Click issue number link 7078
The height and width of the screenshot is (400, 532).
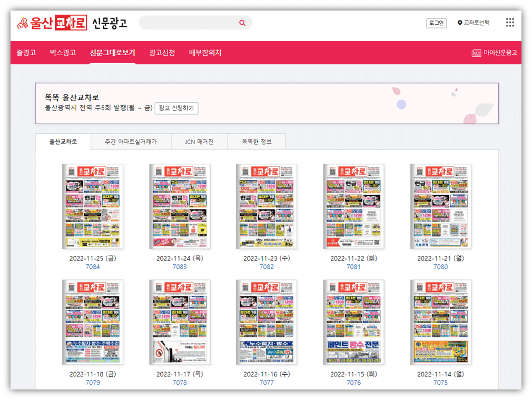(x=180, y=383)
